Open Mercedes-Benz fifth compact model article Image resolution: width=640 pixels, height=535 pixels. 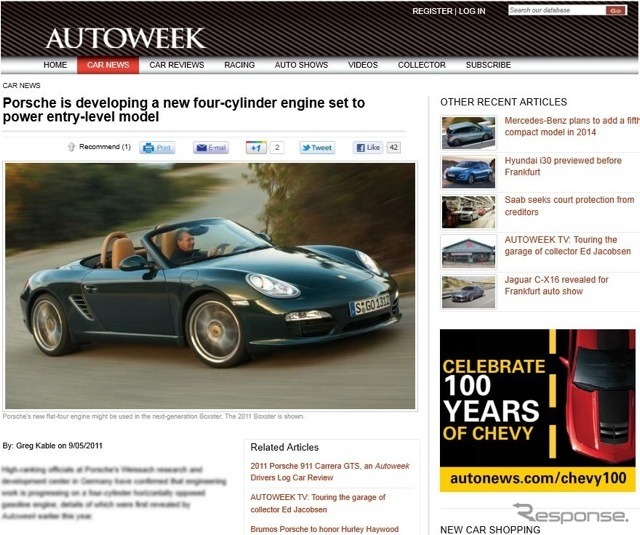571,126
